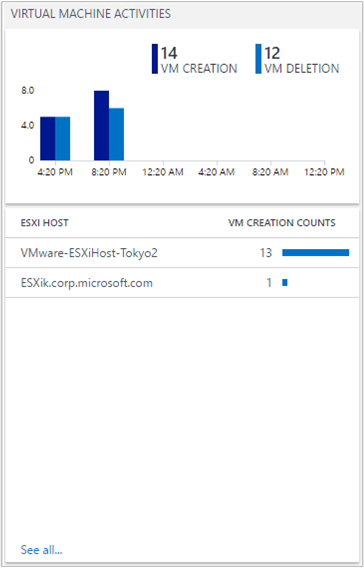Viewport: 364px width, 568px height.
Task: Click the 14 VM creation total
Action: click(169, 53)
